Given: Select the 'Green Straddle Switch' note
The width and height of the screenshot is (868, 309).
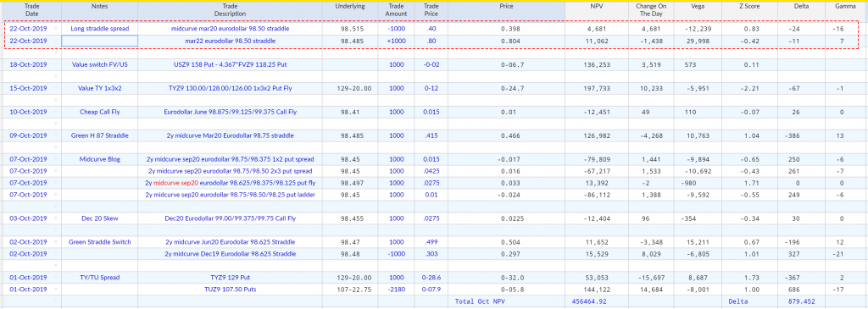Looking at the screenshot, I should pos(100,242).
